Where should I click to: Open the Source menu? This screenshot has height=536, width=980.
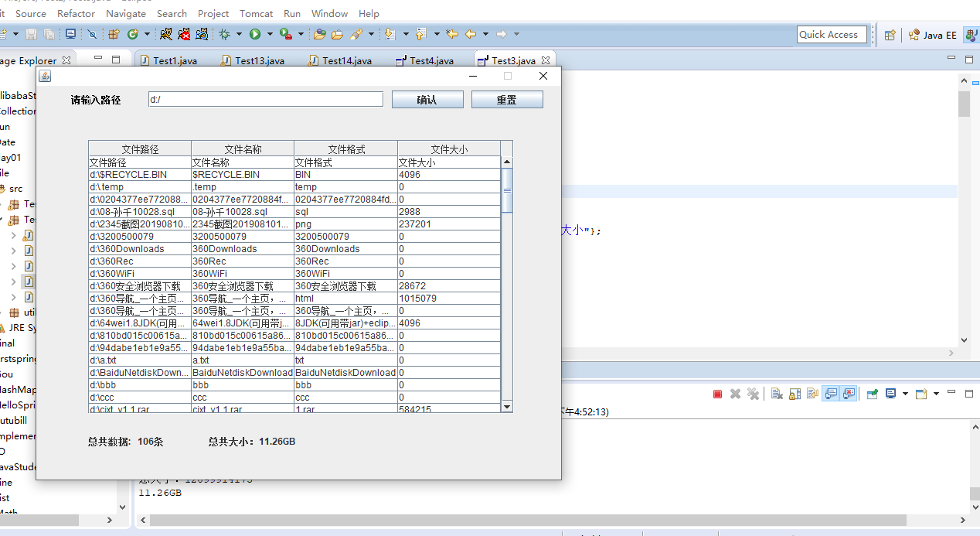(31, 13)
